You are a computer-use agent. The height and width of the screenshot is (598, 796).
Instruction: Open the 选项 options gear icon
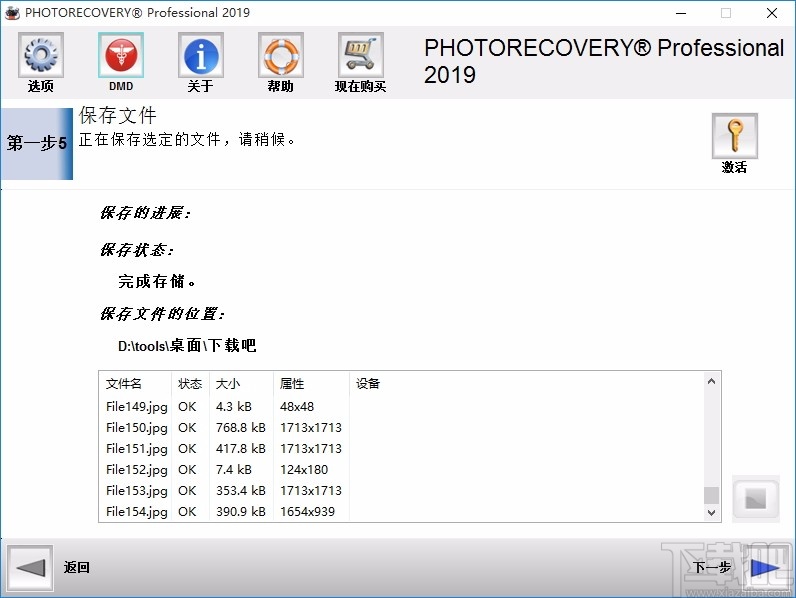41,55
